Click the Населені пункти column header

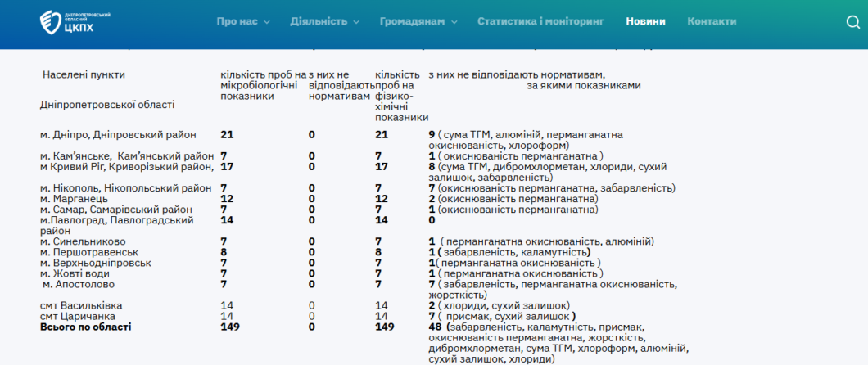84,74
